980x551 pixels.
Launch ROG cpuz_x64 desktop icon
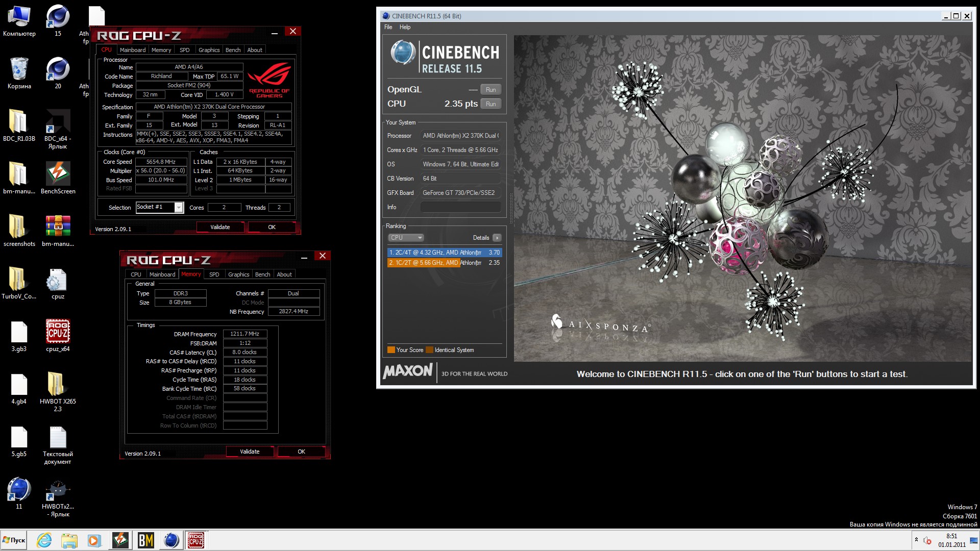click(x=58, y=336)
